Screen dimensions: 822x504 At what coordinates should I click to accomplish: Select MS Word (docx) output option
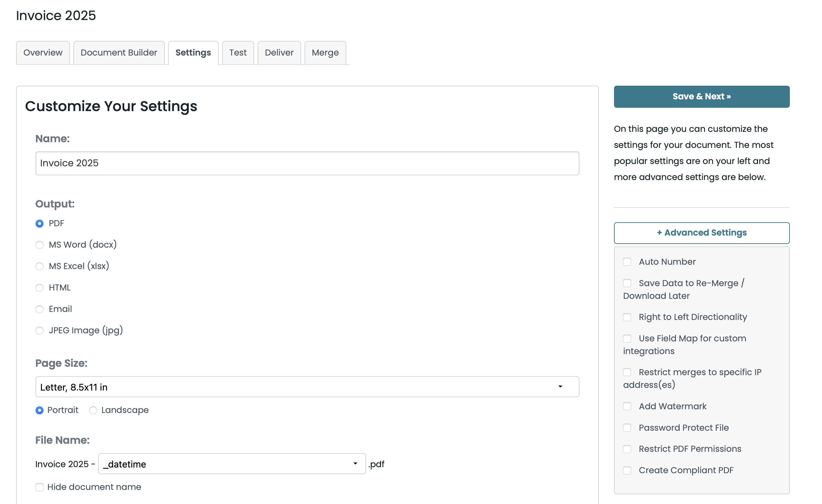point(40,245)
